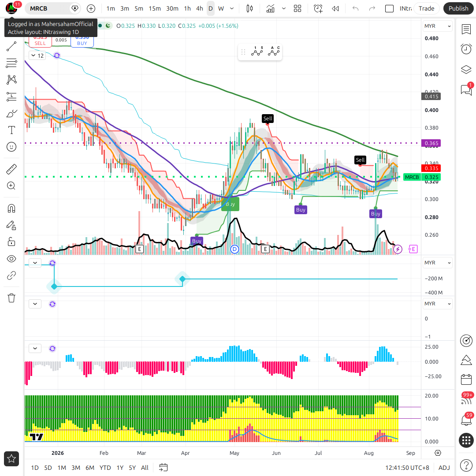Image resolution: width=476 pixels, height=476 pixels.
Task: Click the add symbol plus icon
Action: pyautogui.click(x=91, y=8)
